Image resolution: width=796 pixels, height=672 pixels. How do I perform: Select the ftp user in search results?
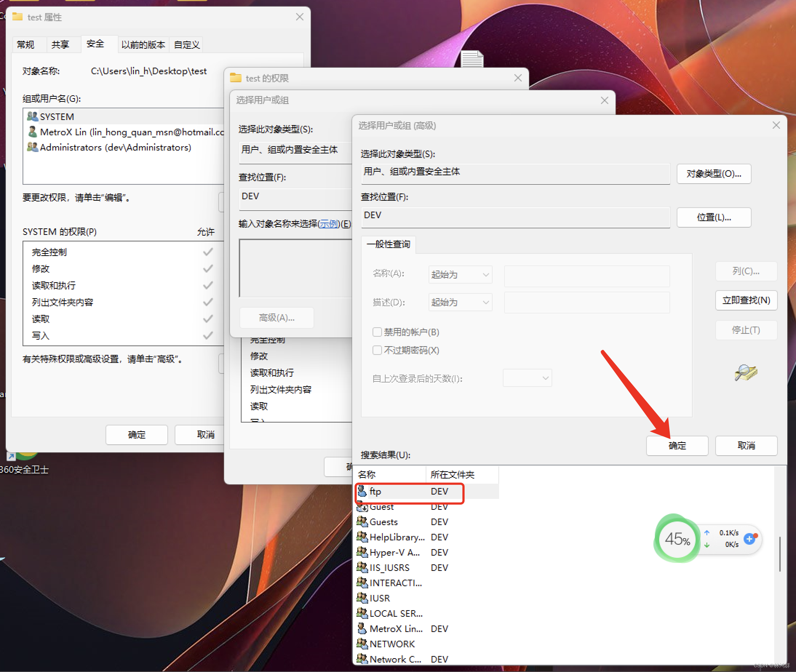point(375,491)
